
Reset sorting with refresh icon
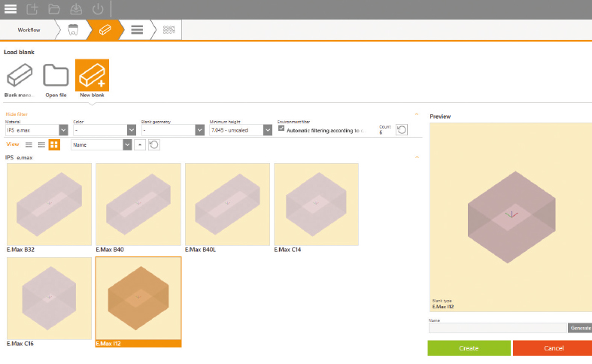153,144
